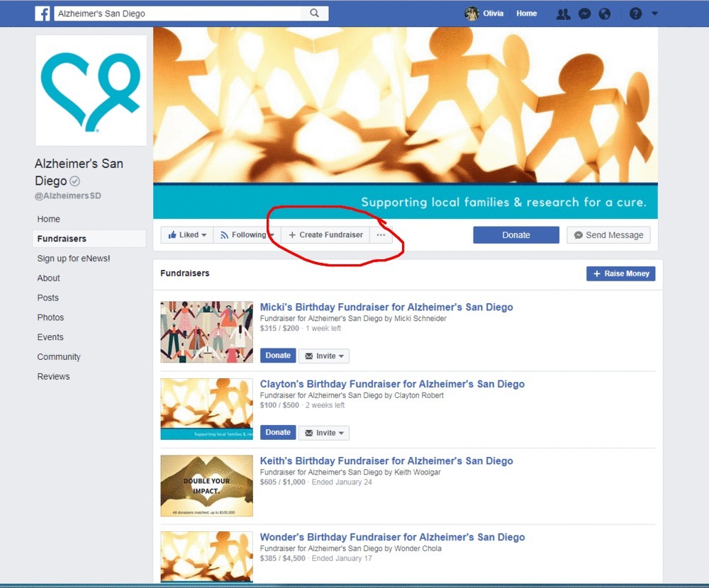The width and height of the screenshot is (709, 588).
Task: Click the page cover photo
Action: [x=405, y=123]
